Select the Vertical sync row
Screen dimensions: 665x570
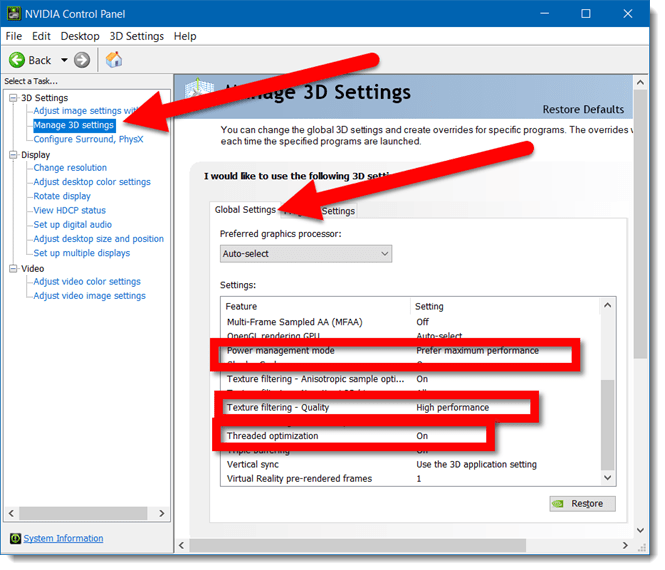tap(409, 465)
